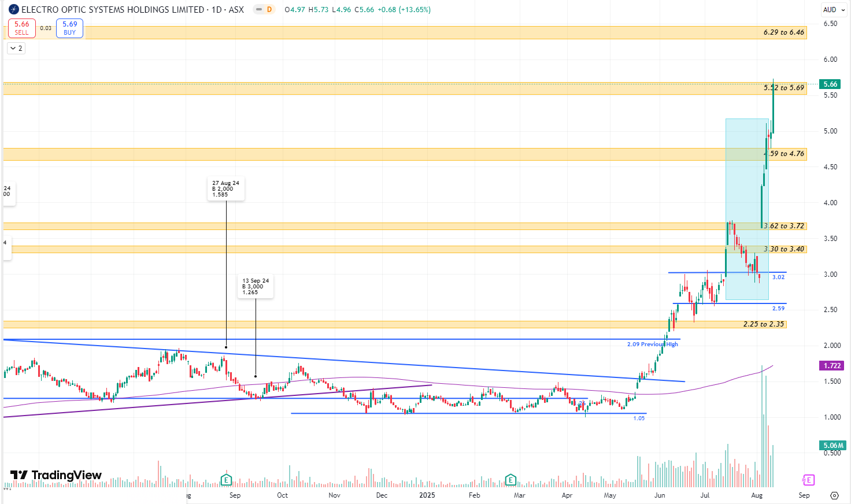Image resolution: width=851 pixels, height=504 pixels.
Task: Select the 27 Aug 24 trade annotation
Action: tap(225, 189)
